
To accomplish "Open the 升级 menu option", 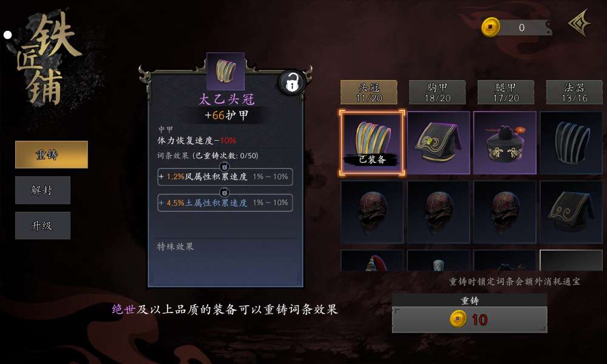I will 42,225.
